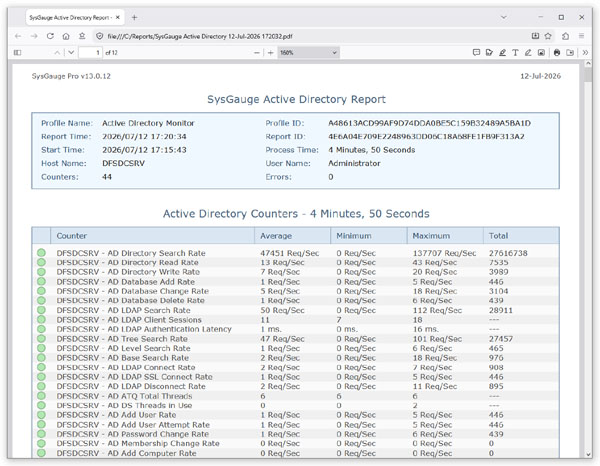Close the SysGauge Active Directory Report tab
The image size is (600, 466).
(x=118, y=17)
